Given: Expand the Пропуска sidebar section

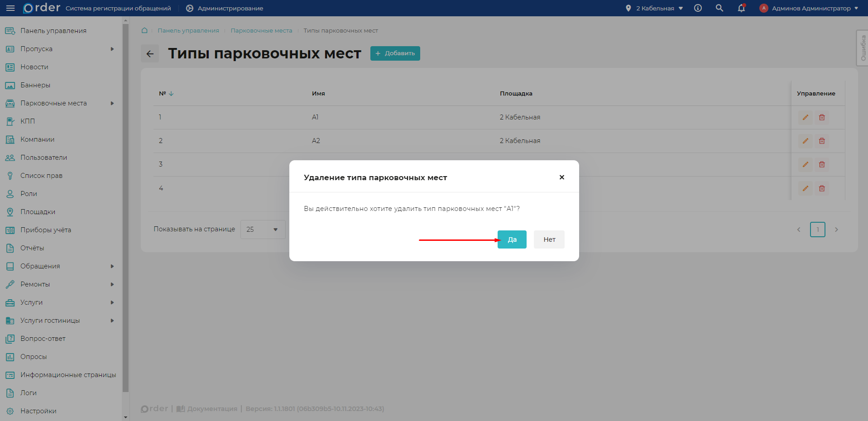Looking at the screenshot, I should click(36, 48).
